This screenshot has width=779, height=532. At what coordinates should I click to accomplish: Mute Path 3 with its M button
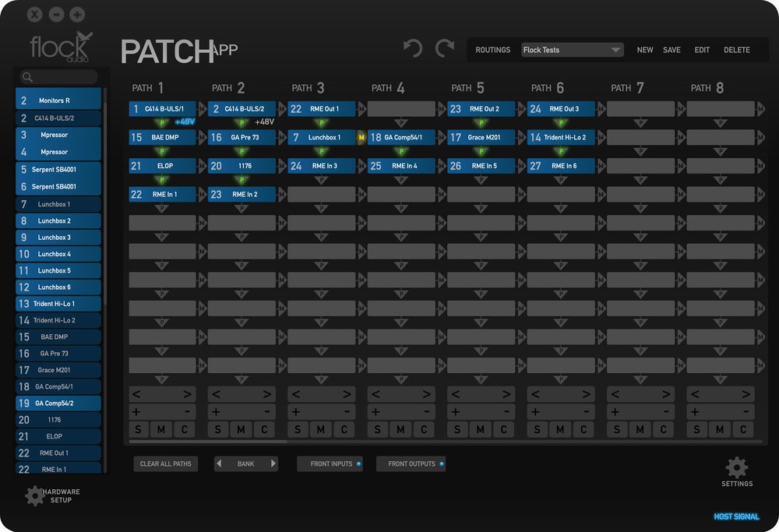(320, 429)
